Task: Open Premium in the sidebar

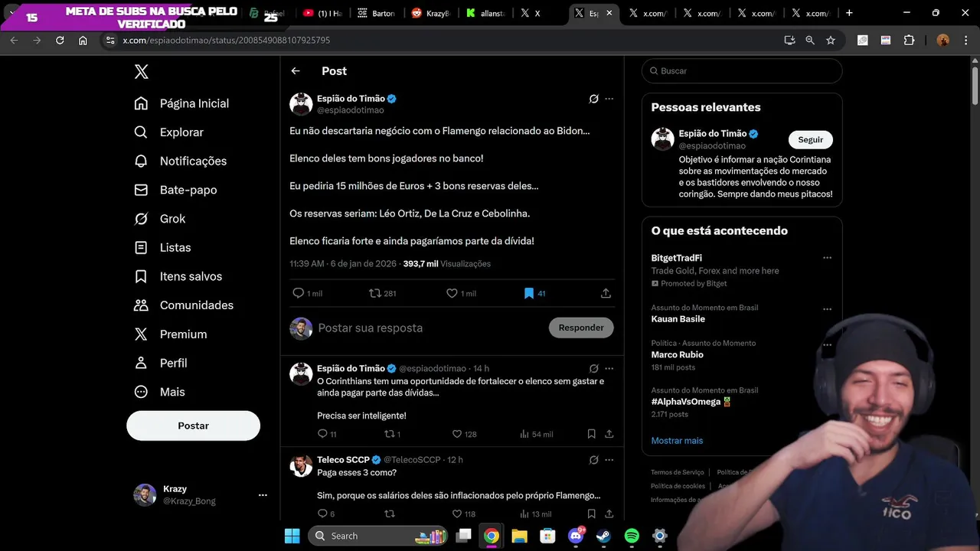Action: coord(170,334)
